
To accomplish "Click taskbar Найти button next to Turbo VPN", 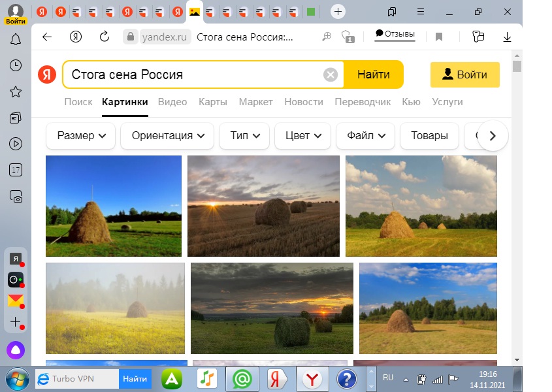I will [x=135, y=379].
